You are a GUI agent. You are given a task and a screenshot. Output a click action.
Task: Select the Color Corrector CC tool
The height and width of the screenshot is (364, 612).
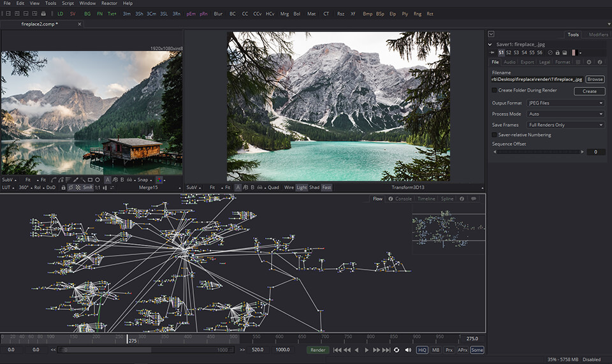245,13
